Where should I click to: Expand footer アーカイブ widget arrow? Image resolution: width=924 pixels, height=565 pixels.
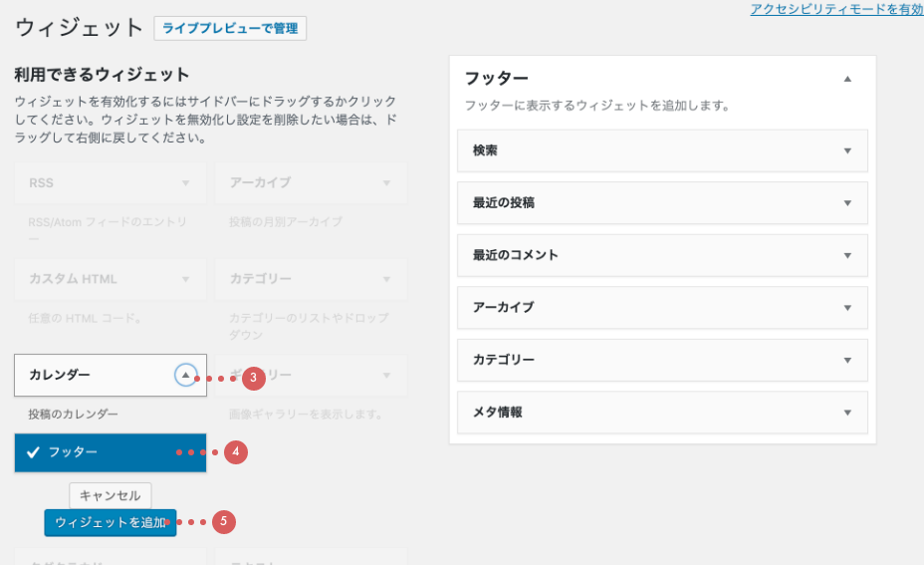click(847, 308)
